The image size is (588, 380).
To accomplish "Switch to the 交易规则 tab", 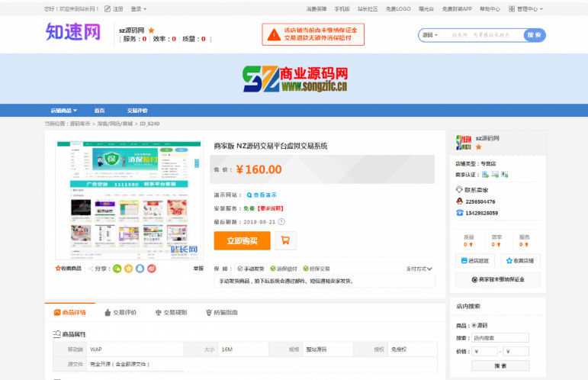I will click(x=171, y=312).
